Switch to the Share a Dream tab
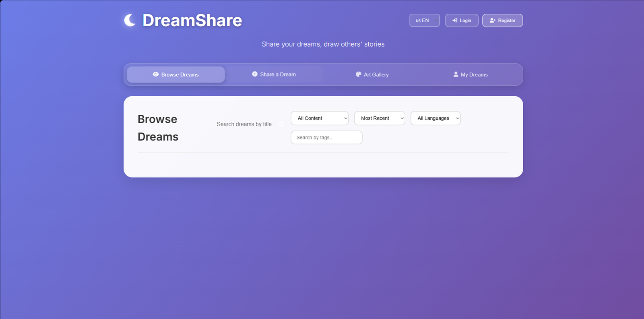This screenshot has width=644, height=319. coord(274,75)
